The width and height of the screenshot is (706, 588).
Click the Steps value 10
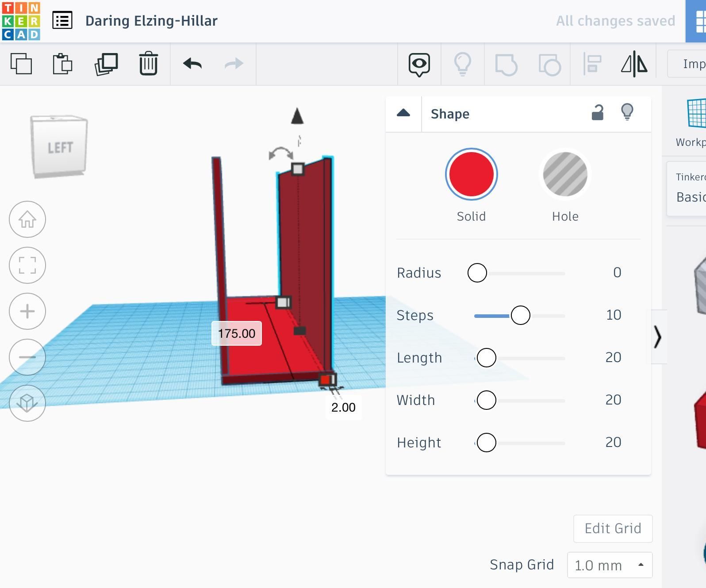tap(614, 315)
